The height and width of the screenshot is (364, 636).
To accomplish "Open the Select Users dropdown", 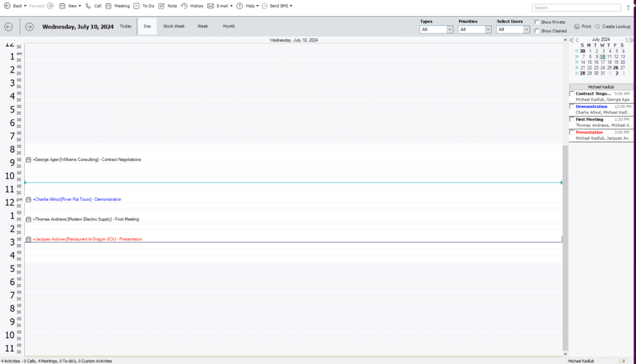I will tap(526, 30).
